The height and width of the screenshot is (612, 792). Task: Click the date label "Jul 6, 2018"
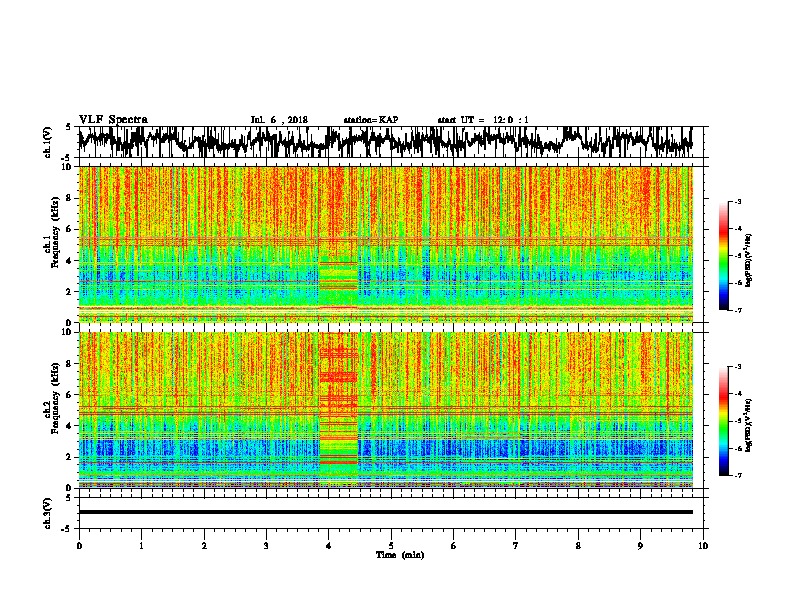(x=279, y=120)
